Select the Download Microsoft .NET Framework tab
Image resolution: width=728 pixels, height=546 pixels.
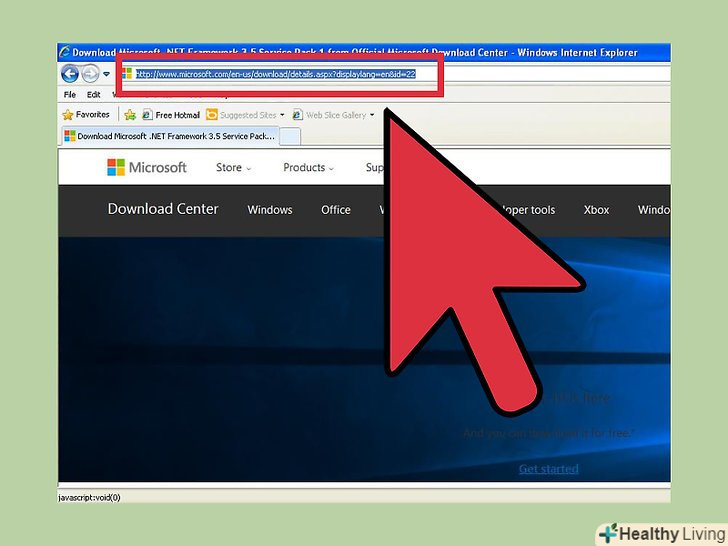tap(170, 136)
